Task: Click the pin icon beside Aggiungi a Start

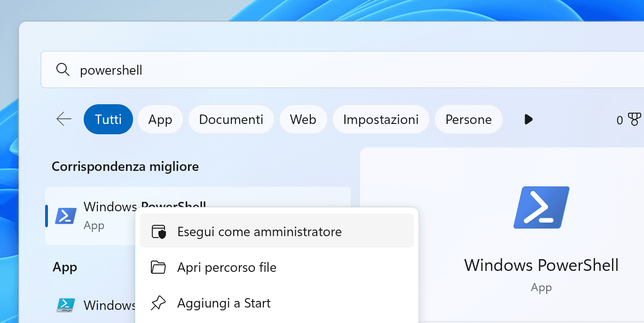Action: coord(158,303)
